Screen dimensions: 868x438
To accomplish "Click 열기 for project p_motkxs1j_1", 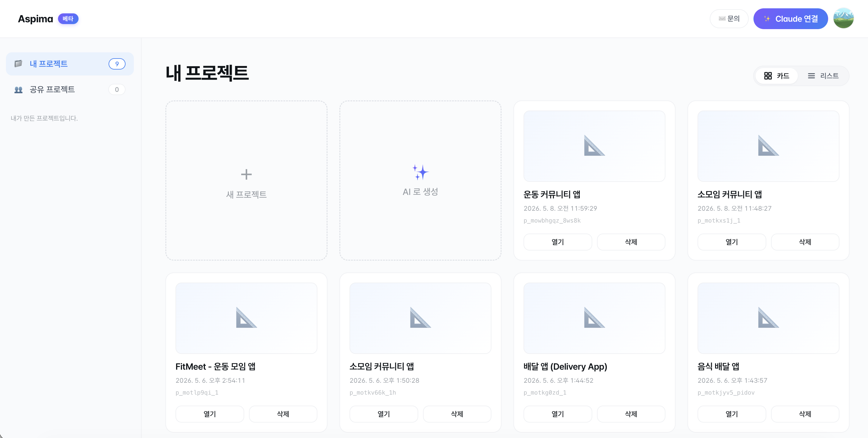I will pos(731,242).
